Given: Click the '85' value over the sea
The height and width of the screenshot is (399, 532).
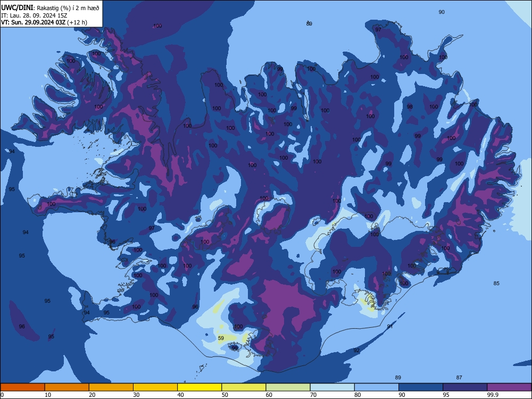Looking at the screenshot, I should pyautogui.click(x=496, y=284).
